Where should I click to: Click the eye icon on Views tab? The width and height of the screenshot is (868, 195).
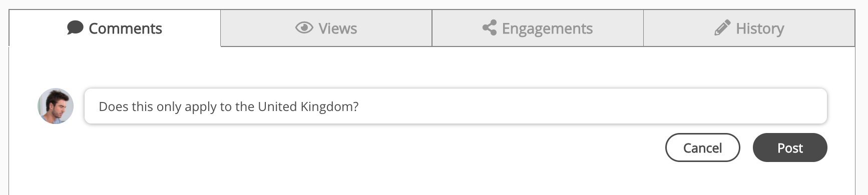tap(304, 27)
